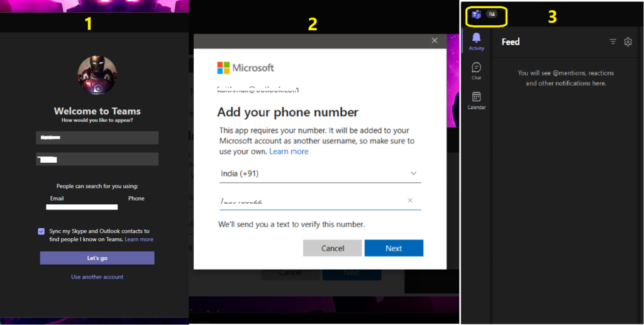Clear the phone number with the X icon

point(410,201)
